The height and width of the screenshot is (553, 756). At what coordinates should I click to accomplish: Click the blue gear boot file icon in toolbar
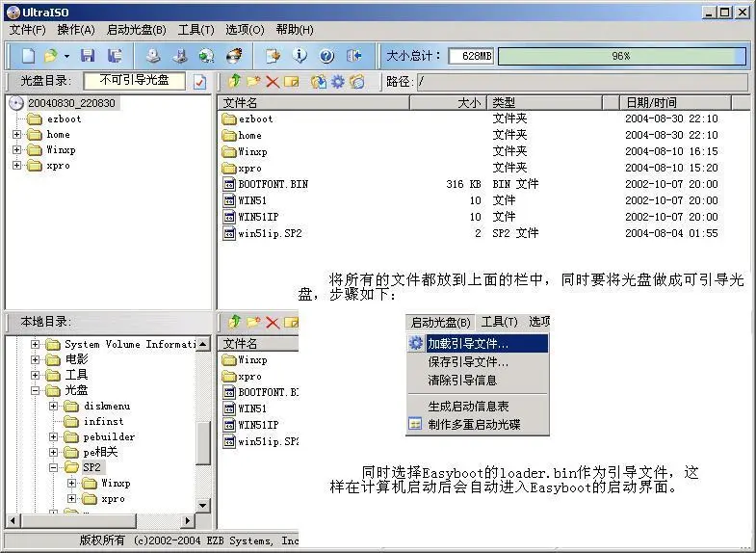(337, 82)
